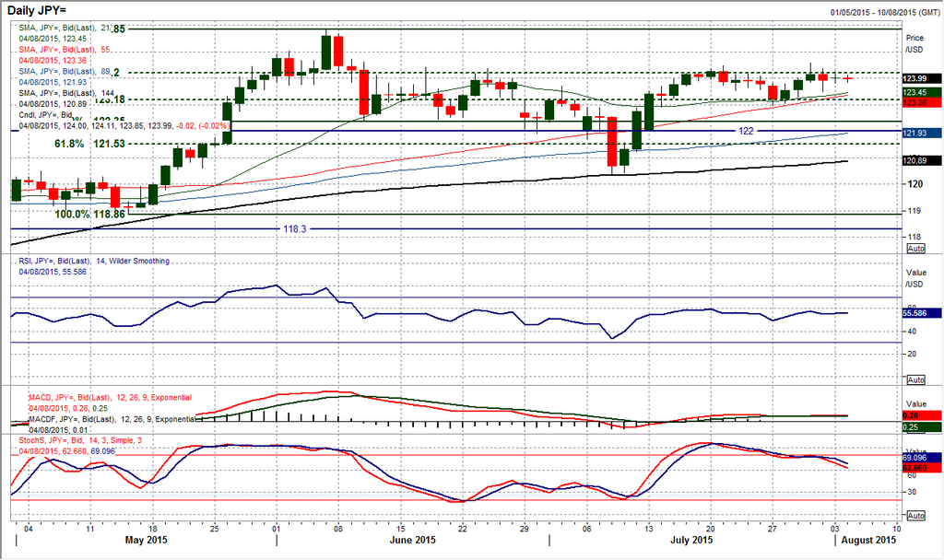This screenshot has height=560, width=944.
Task: Click Fibonacci label '100.0% 118.86'
Action: (x=89, y=214)
